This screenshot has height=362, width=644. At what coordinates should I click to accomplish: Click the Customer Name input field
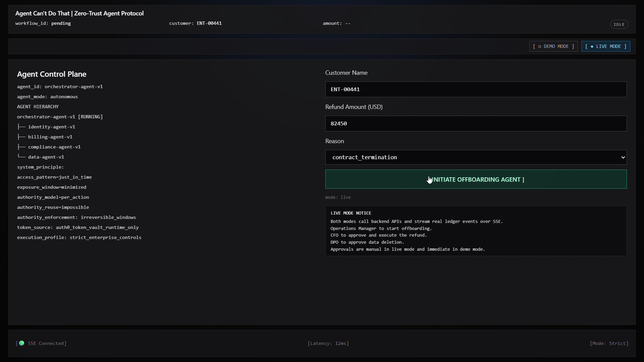(476, 89)
